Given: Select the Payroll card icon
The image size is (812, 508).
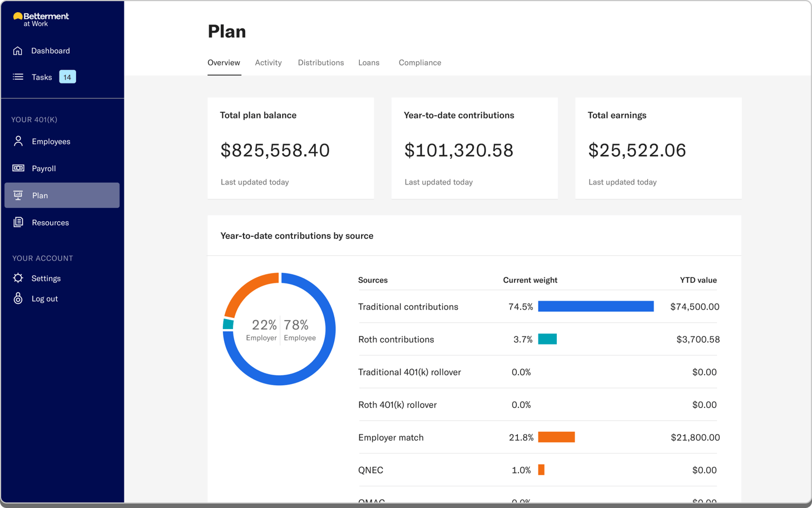Looking at the screenshot, I should (18, 168).
